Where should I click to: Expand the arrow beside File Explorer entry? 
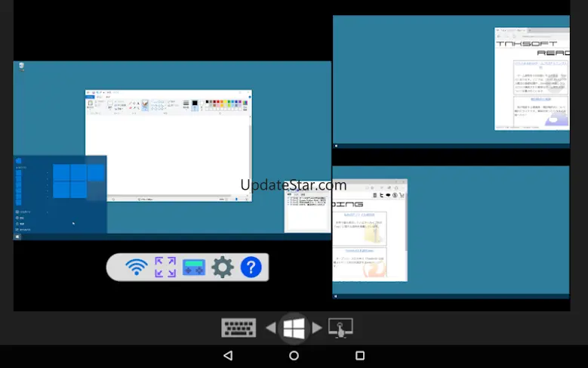pyautogui.click(x=48, y=212)
